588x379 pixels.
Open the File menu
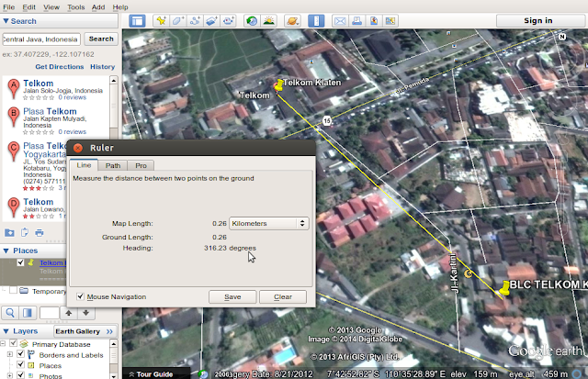(8, 7)
